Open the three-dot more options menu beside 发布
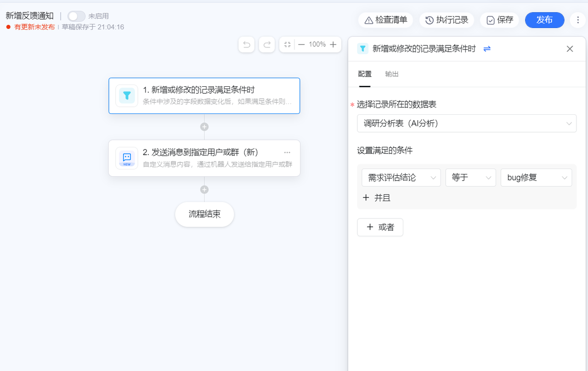Screen dimensions: 588x371 pos(578,20)
